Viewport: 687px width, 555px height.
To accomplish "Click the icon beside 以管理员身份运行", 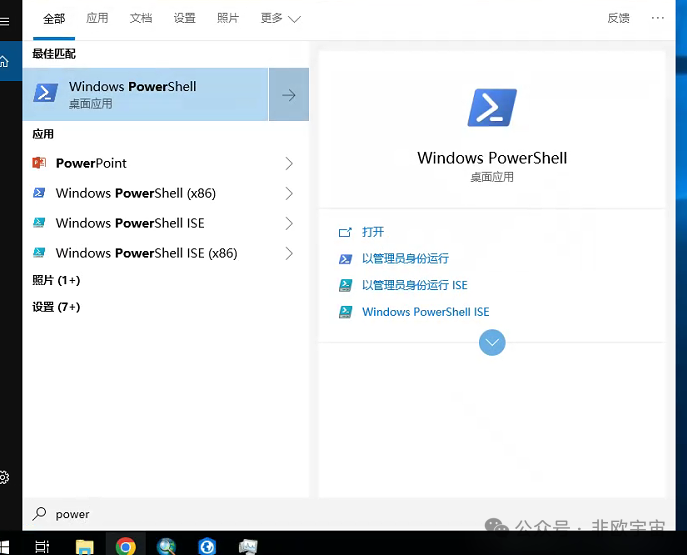I will click(x=345, y=259).
